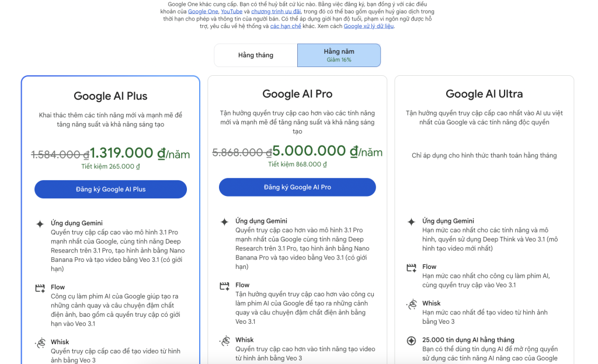Open the Google xử lý dữ liệu link
The width and height of the screenshot is (598, 364).
(x=368, y=26)
